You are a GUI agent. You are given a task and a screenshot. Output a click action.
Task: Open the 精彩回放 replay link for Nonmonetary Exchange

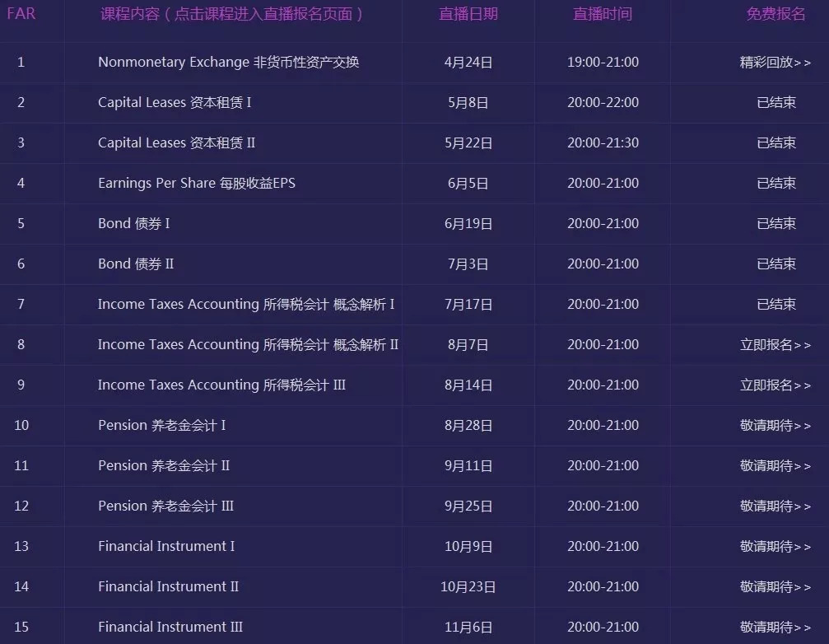[775, 62]
